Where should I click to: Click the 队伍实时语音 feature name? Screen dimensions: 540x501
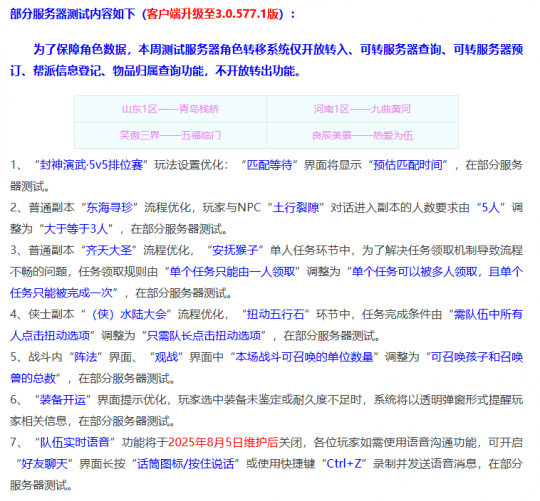click(75, 442)
